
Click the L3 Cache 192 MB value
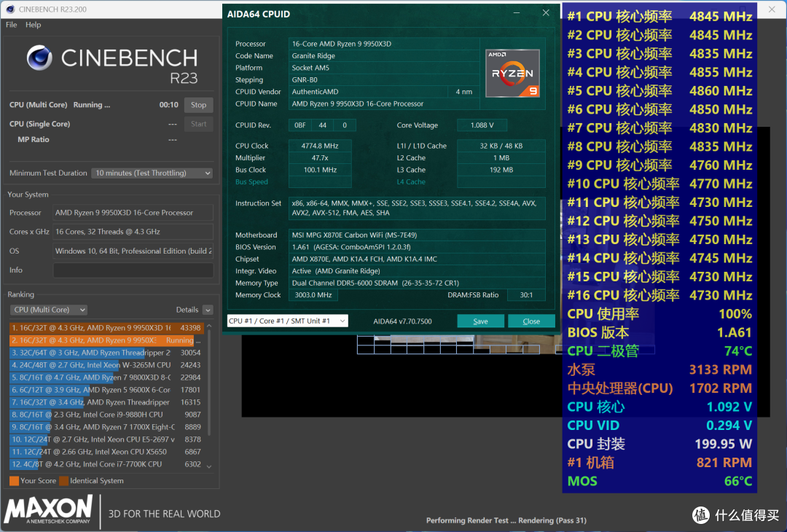(x=501, y=170)
